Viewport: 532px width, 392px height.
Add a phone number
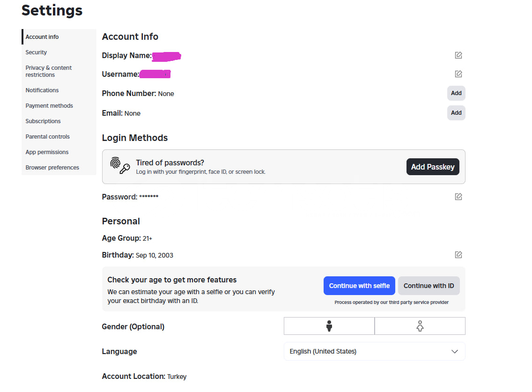(x=456, y=93)
